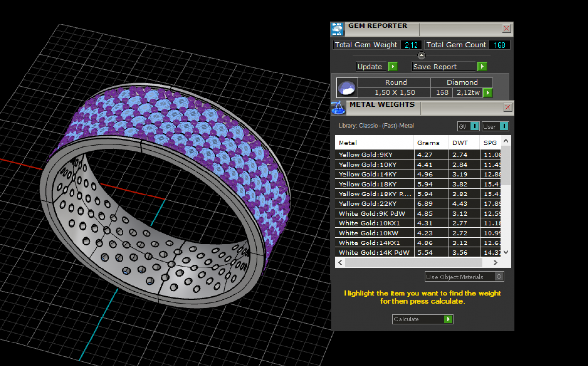Collapse Gem Reporter using the up-arrow handle
Image resolution: width=588 pixels, height=366 pixels.
421,55
